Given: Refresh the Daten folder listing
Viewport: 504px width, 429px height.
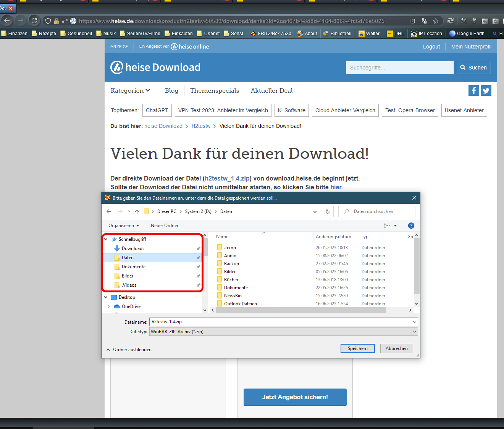Looking at the screenshot, I should tap(328, 211).
